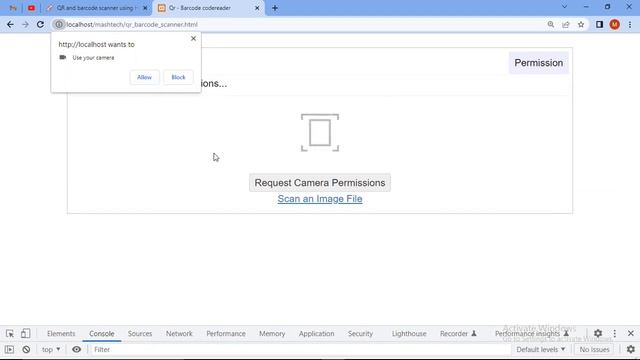Open the Sources tab in DevTools
Screen dimensions: 640x360
(140, 333)
